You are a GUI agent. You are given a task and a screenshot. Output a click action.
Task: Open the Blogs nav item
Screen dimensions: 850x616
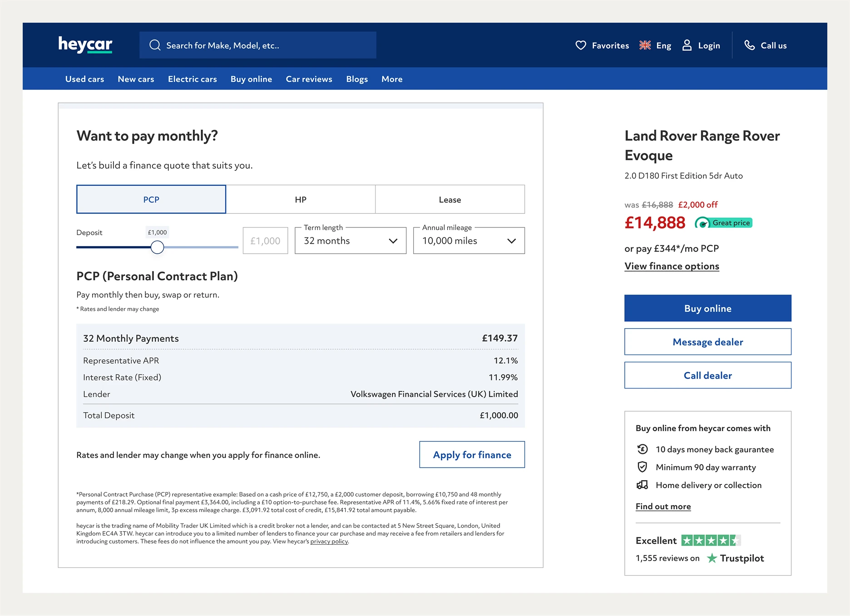click(x=357, y=79)
